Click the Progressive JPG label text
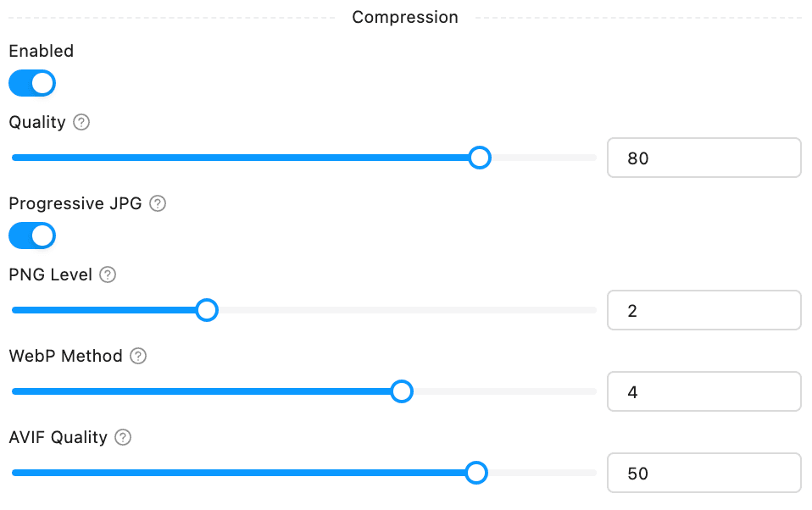This screenshot has width=812, height=510. tap(75, 203)
